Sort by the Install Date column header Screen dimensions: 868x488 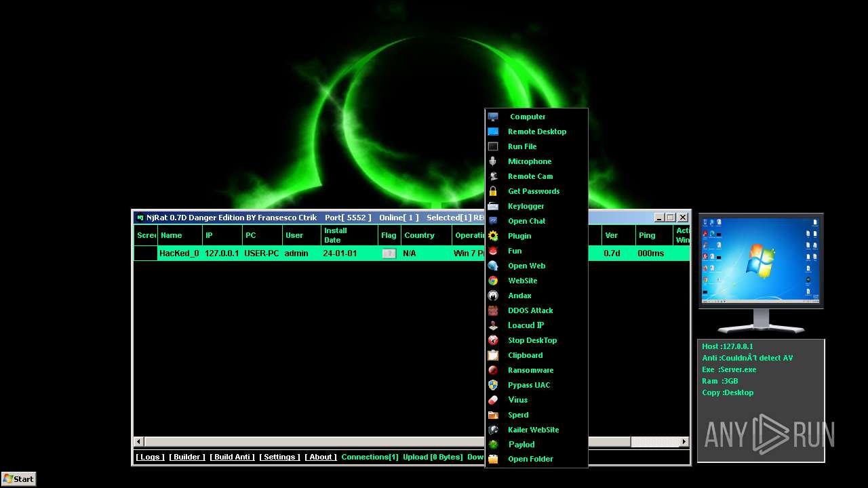349,235
